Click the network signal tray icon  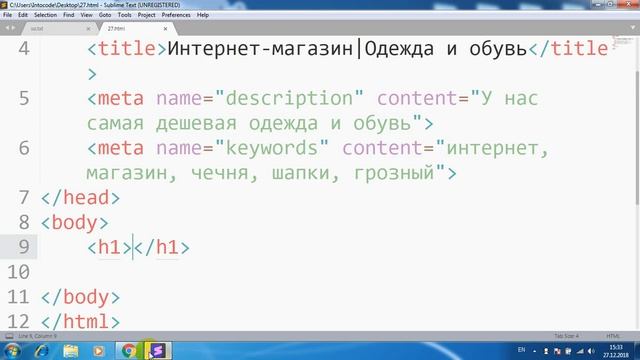580,351
